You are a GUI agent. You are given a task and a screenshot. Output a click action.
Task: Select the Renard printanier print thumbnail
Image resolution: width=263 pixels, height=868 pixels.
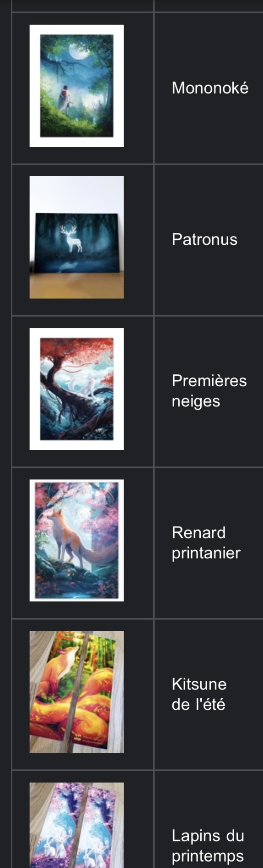pos(76,541)
